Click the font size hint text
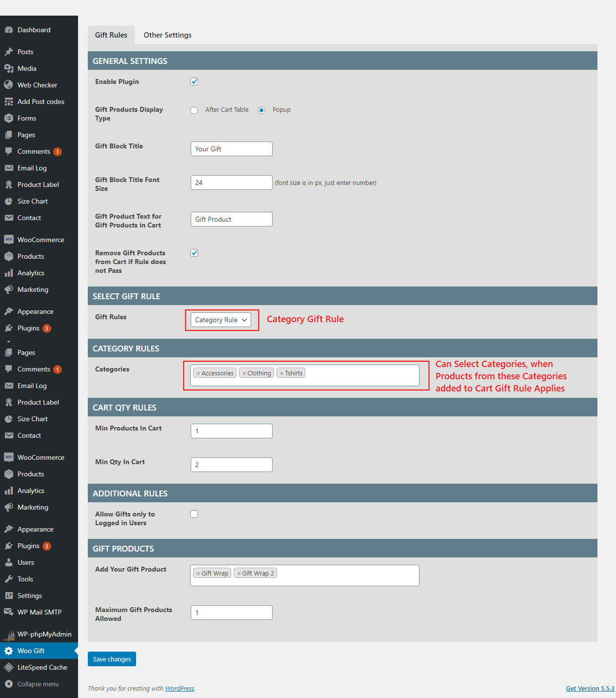 326,183
